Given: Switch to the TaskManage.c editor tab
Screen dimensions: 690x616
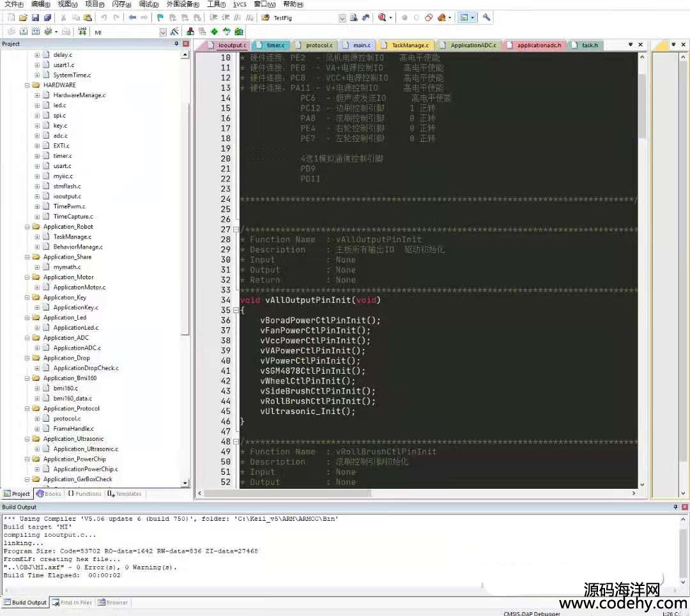Looking at the screenshot, I should tap(406, 45).
